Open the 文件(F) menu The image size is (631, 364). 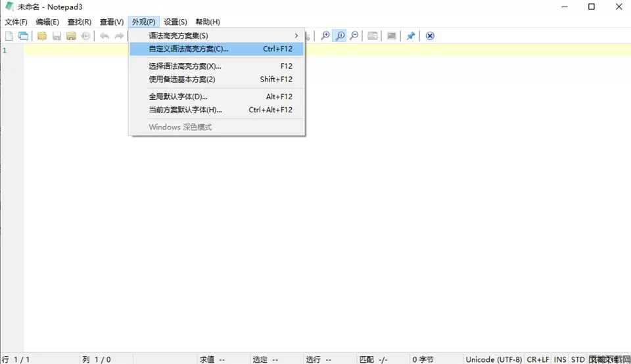tap(16, 22)
